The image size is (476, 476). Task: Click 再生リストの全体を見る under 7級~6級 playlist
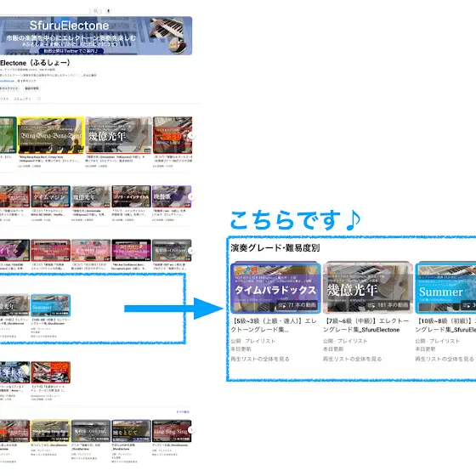(352, 359)
